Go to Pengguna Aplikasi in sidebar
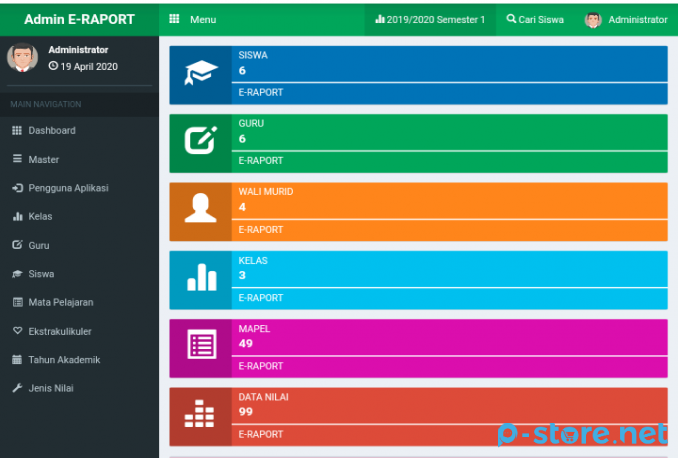 pyautogui.click(x=68, y=188)
